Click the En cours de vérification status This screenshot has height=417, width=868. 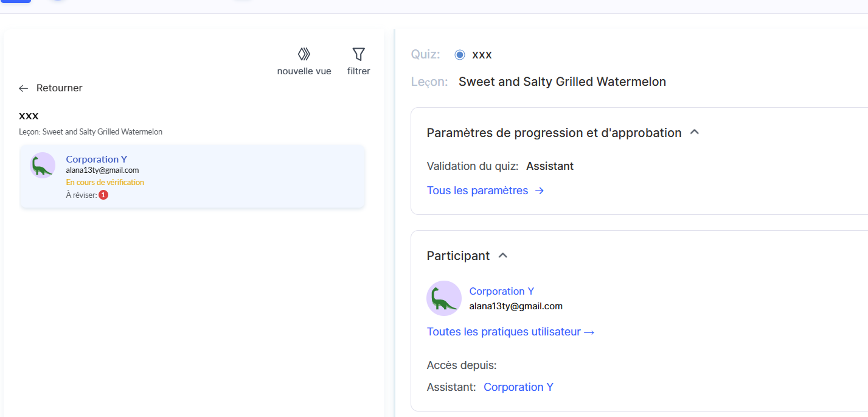coord(105,182)
